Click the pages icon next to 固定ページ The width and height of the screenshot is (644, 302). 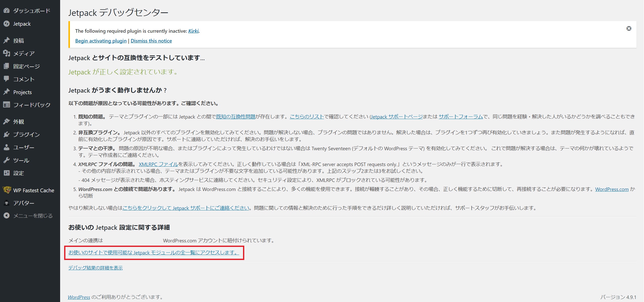pos(7,66)
